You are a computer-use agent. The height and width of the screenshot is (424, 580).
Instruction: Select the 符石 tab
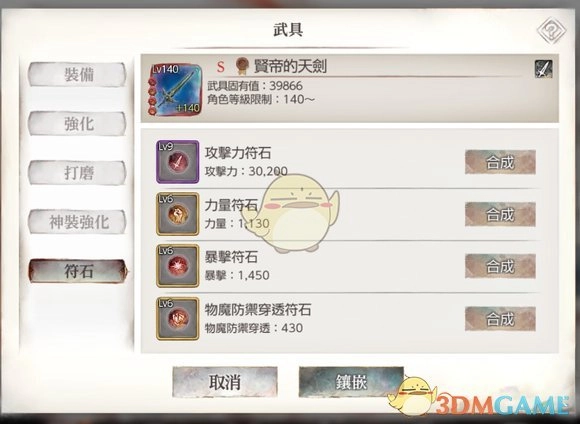77,271
